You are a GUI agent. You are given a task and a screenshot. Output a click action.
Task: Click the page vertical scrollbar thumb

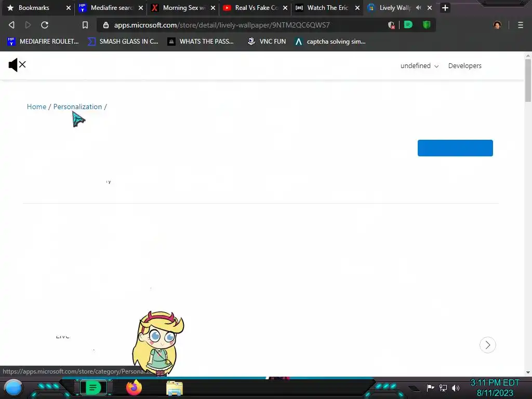[x=528, y=81]
